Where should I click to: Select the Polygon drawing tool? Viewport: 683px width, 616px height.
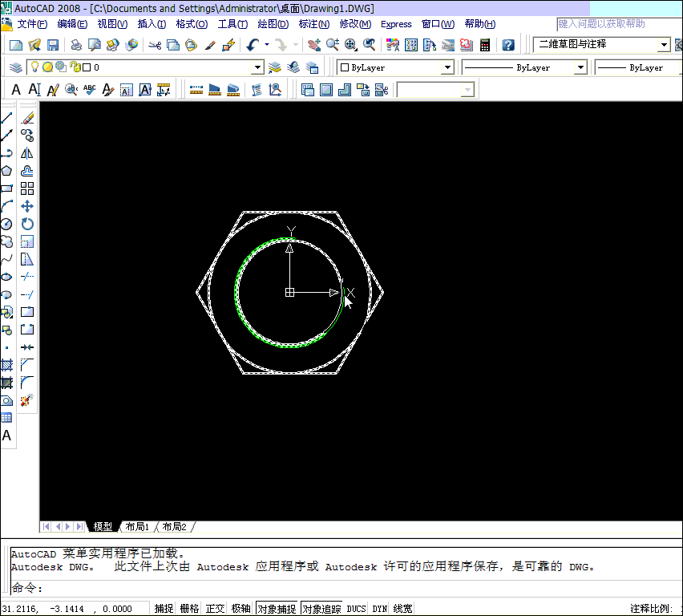point(6,171)
